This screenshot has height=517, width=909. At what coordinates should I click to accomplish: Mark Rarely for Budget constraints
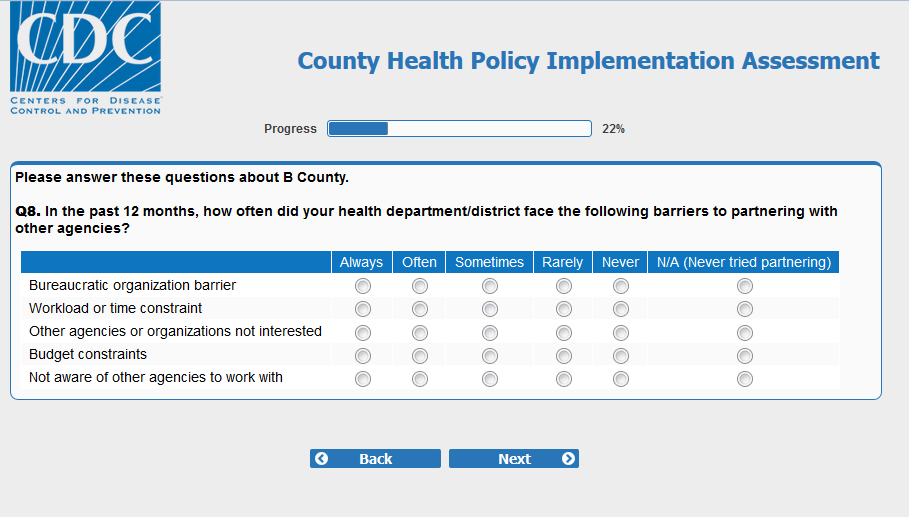(x=564, y=355)
